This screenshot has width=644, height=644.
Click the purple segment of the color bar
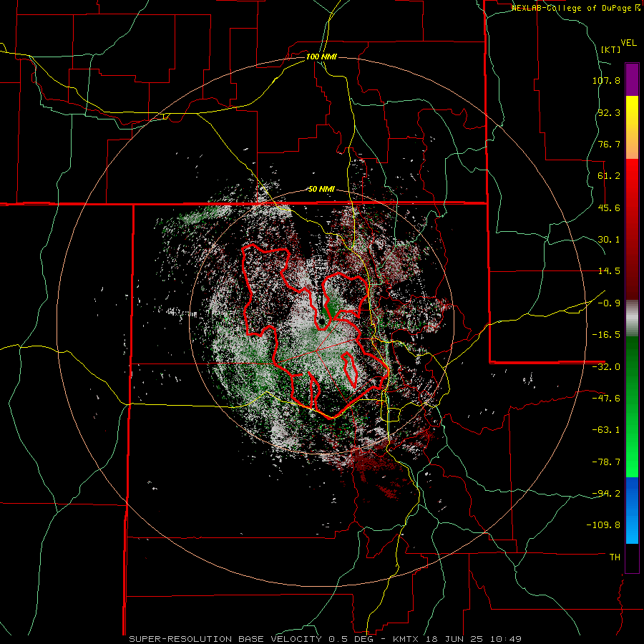[x=632, y=79]
